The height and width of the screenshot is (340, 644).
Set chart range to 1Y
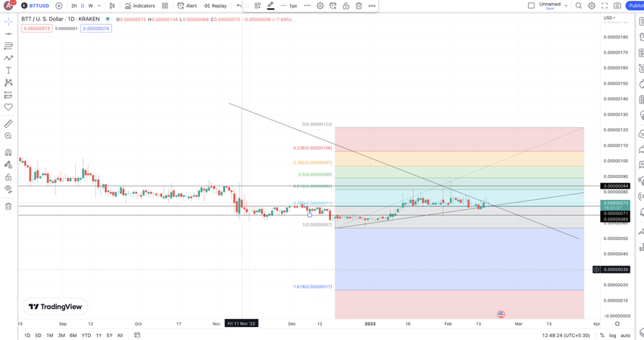[98, 335]
